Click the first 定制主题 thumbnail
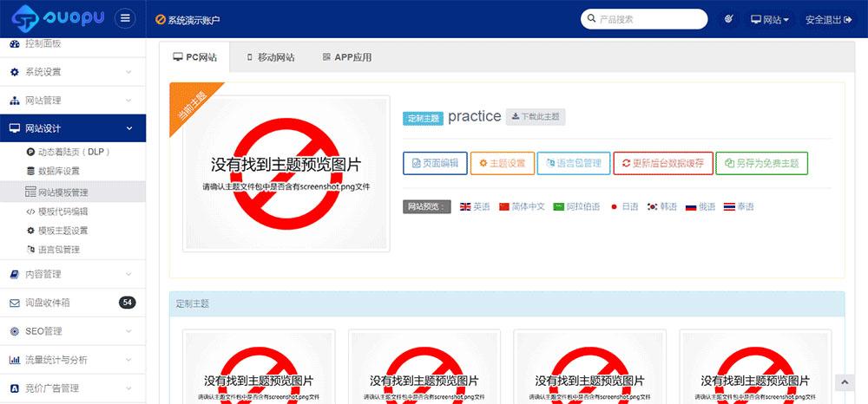868x404 pixels. (259, 367)
